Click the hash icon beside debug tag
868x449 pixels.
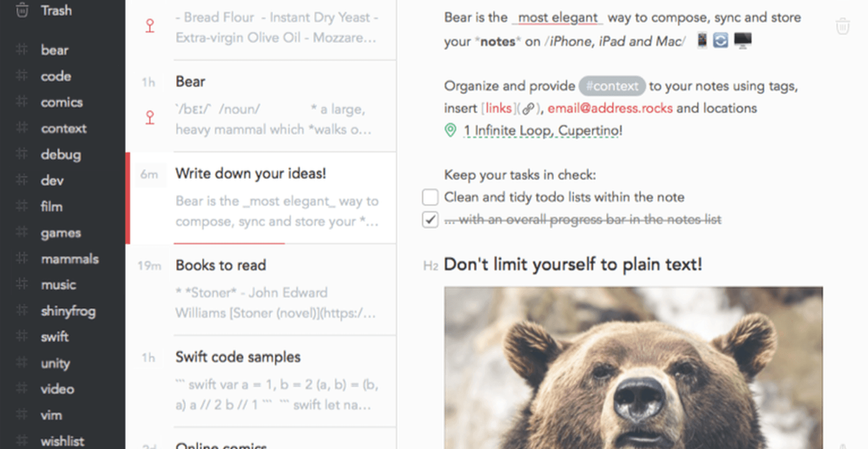22,154
